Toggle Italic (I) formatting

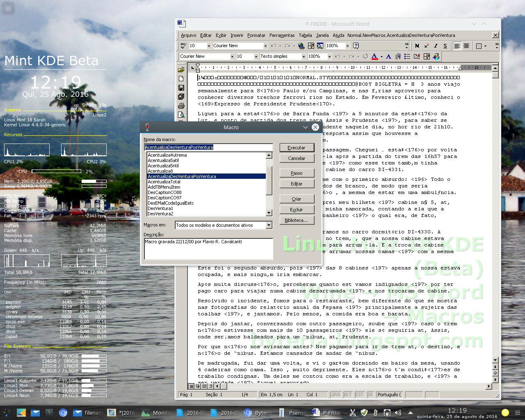click(x=436, y=46)
